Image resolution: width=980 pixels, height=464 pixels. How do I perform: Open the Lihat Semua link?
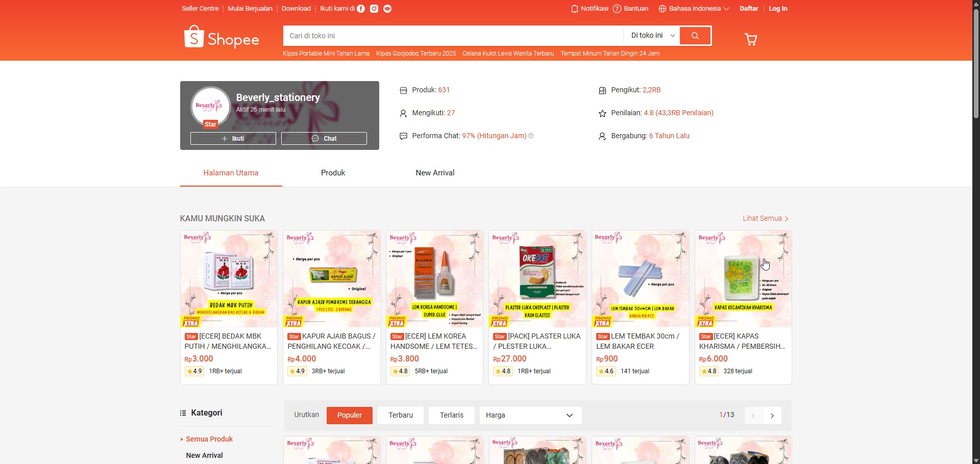tap(766, 219)
